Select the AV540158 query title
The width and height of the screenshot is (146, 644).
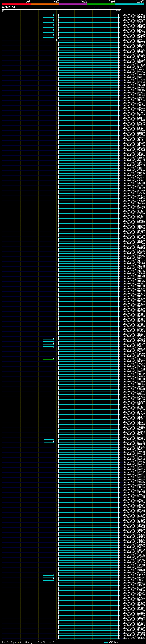click(8, 8)
